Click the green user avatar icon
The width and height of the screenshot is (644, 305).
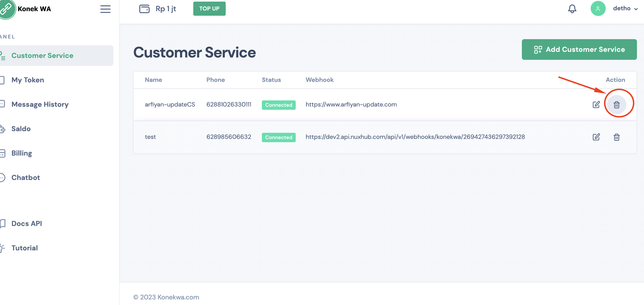pyautogui.click(x=598, y=9)
